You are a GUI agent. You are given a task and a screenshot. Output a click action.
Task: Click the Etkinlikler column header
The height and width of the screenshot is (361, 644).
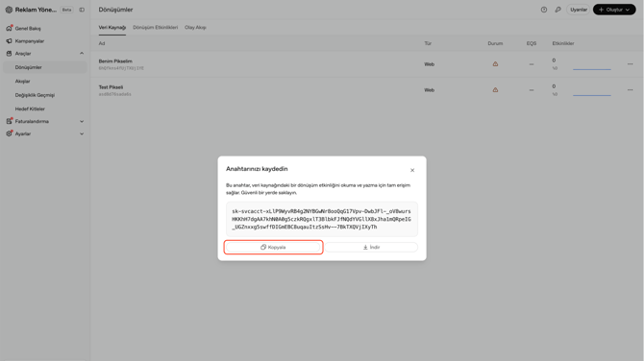coord(563,43)
